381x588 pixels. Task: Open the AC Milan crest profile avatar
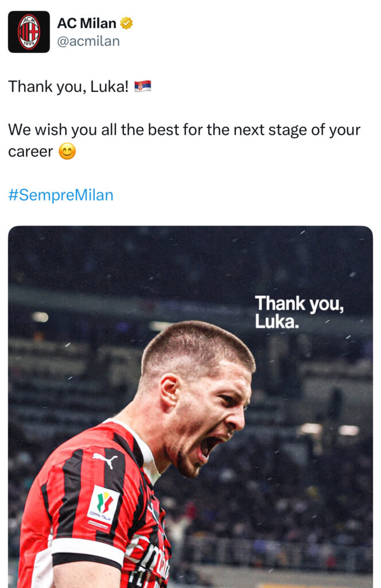pos(29,32)
